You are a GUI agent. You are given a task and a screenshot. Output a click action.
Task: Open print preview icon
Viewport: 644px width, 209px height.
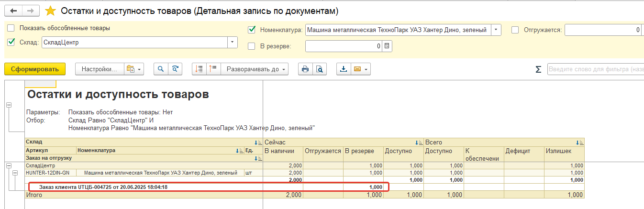(x=319, y=69)
